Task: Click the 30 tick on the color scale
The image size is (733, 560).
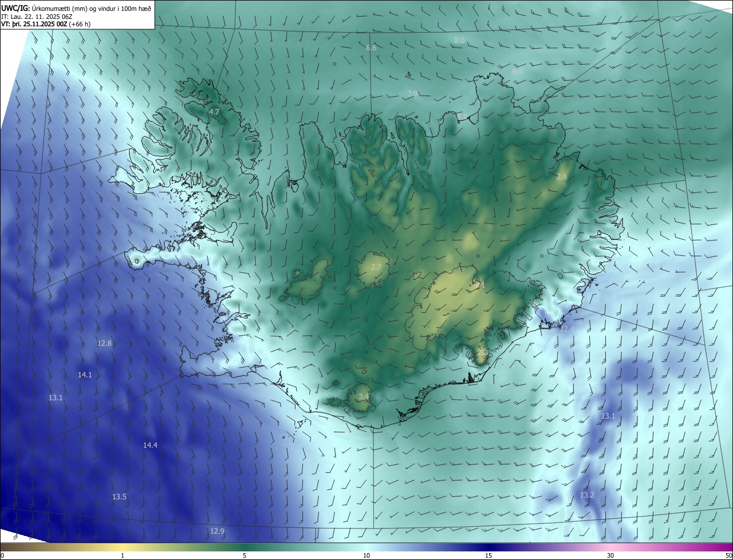Action: (610, 555)
